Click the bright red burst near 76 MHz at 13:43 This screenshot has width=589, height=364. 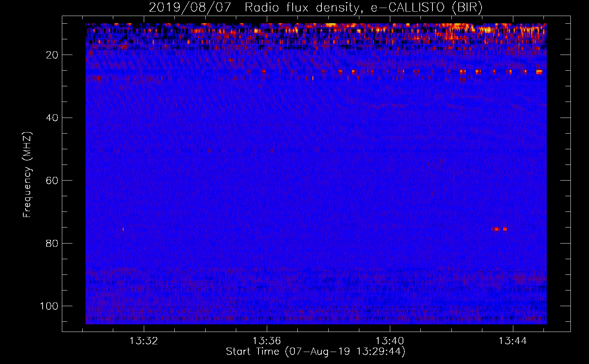pos(499,229)
